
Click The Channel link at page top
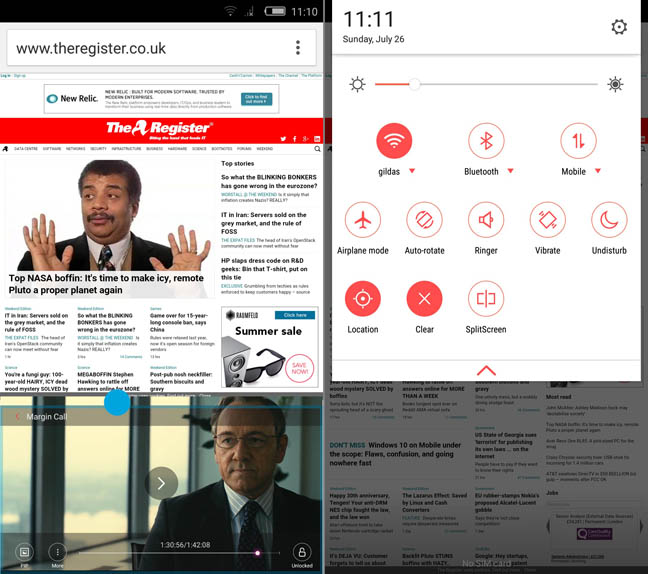288,76
